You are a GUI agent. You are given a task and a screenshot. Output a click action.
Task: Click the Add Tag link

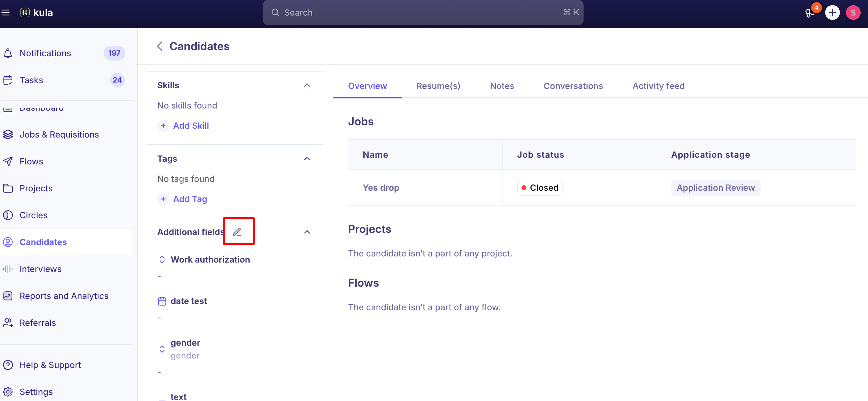pos(190,199)
